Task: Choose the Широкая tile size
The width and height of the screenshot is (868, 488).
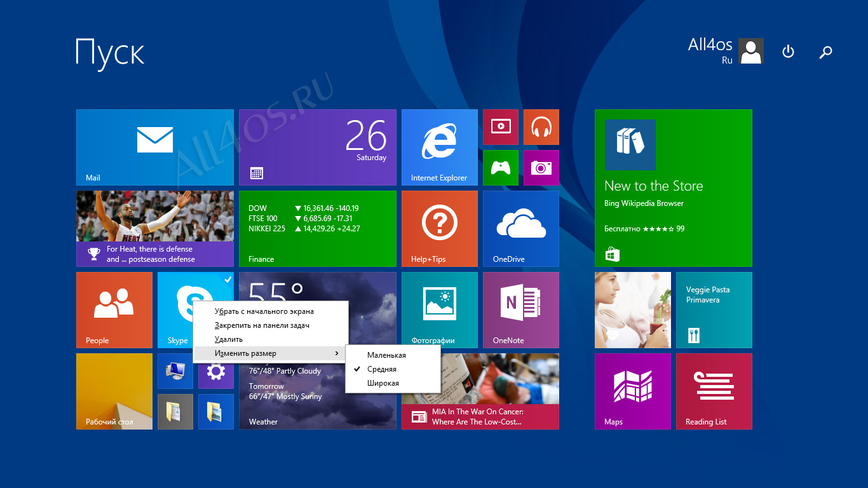Action: tap(393, 383)
